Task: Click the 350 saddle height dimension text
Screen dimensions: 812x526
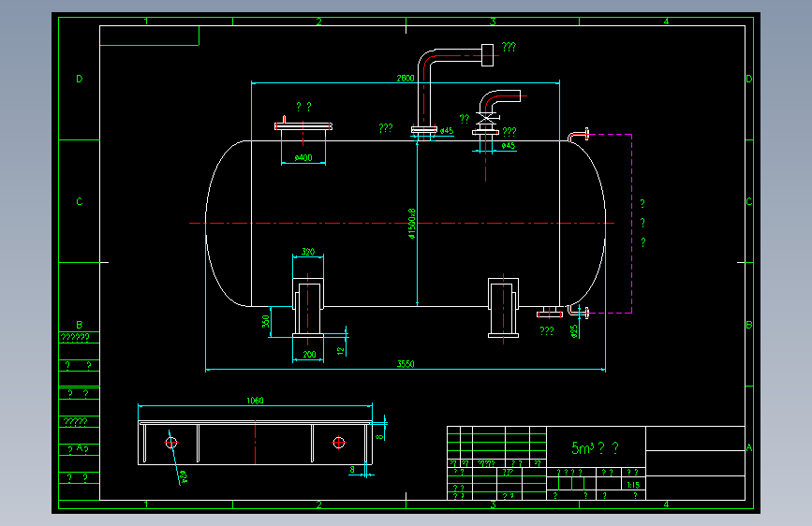Action: coord(266,322)
